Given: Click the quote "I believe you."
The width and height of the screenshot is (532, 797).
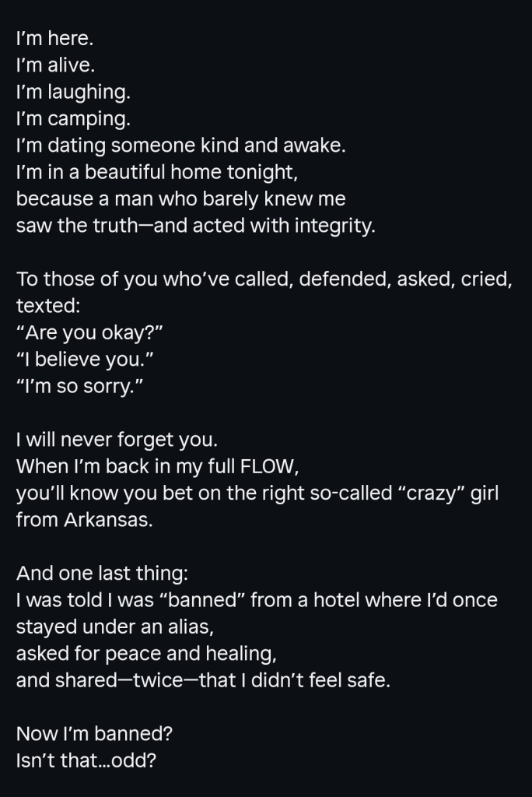Looking at the screenshot, I should [85, 360].
